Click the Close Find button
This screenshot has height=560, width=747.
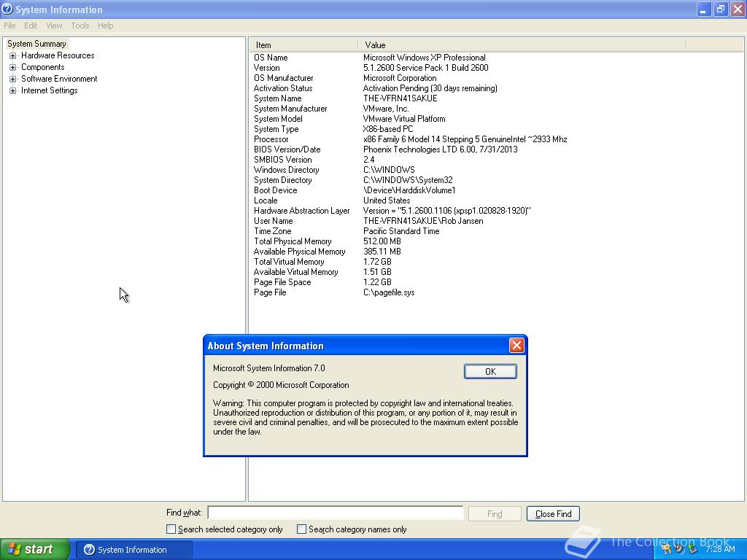coord(553,514)
